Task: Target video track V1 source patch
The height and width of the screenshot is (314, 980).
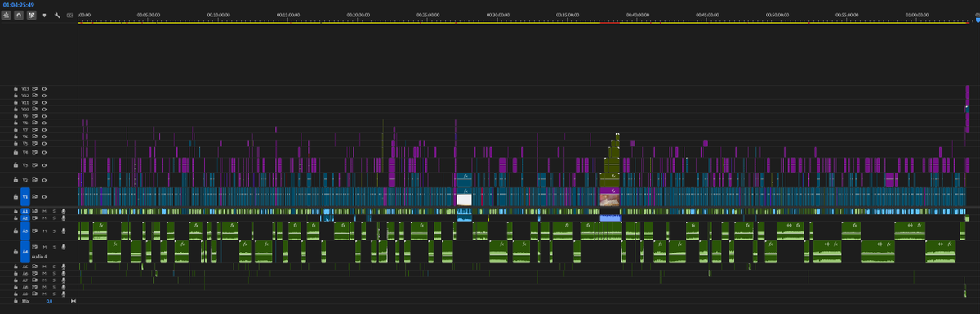Action: [x=25, y=196]
